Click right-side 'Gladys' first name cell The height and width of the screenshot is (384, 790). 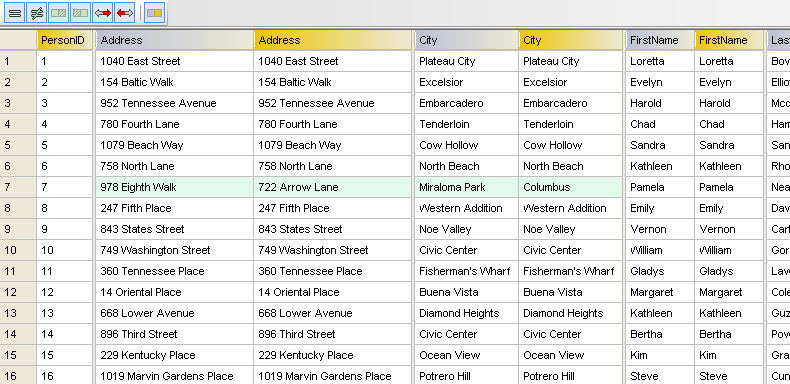click(729, 271)
